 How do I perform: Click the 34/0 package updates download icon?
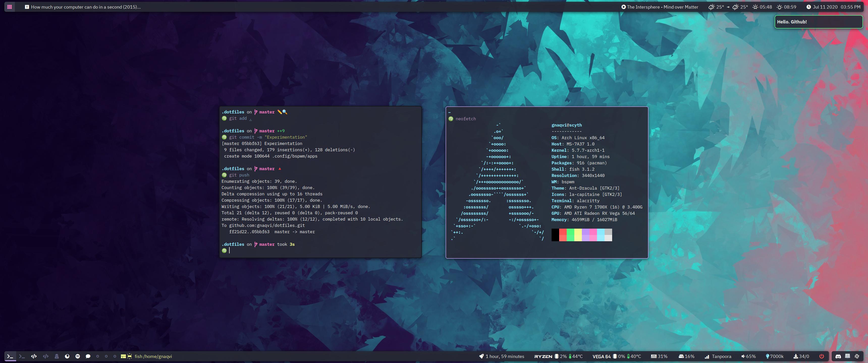(796, 356)
